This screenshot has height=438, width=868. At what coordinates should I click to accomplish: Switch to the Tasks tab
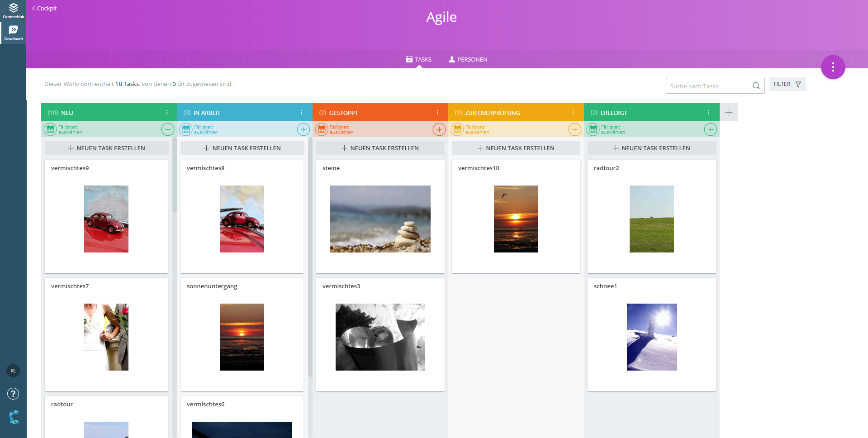point(419,59)
